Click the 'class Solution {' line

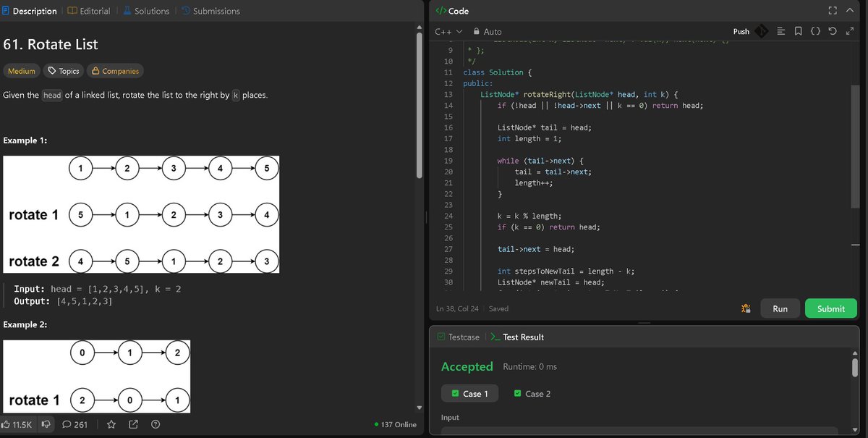point(498,72)
